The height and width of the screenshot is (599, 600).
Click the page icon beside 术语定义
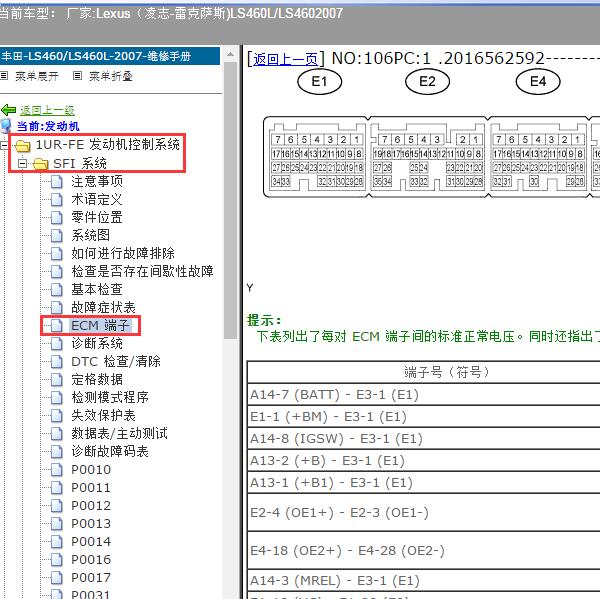tap(57, 199)
